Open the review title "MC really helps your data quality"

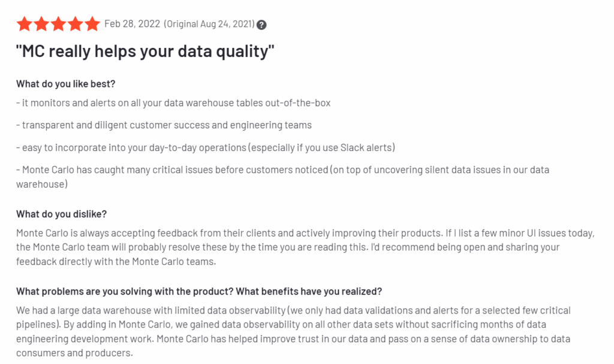(145, 52)
